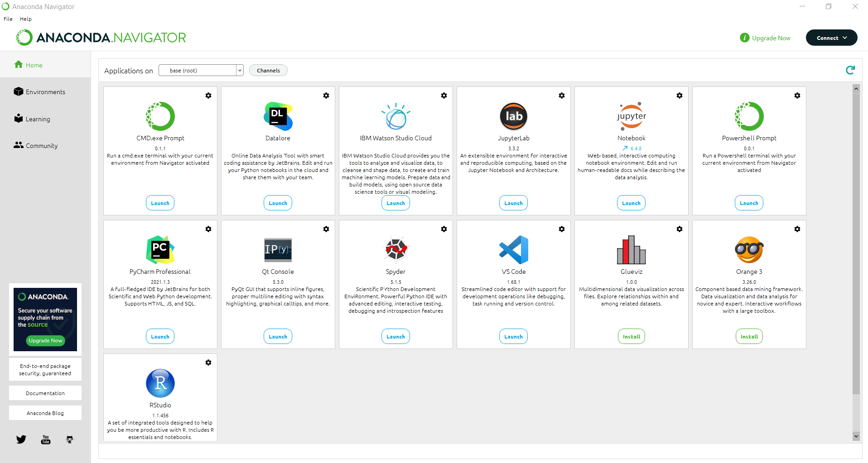868x463 pixels.
Task: Install Glueviz application
Action: [631, 337]
